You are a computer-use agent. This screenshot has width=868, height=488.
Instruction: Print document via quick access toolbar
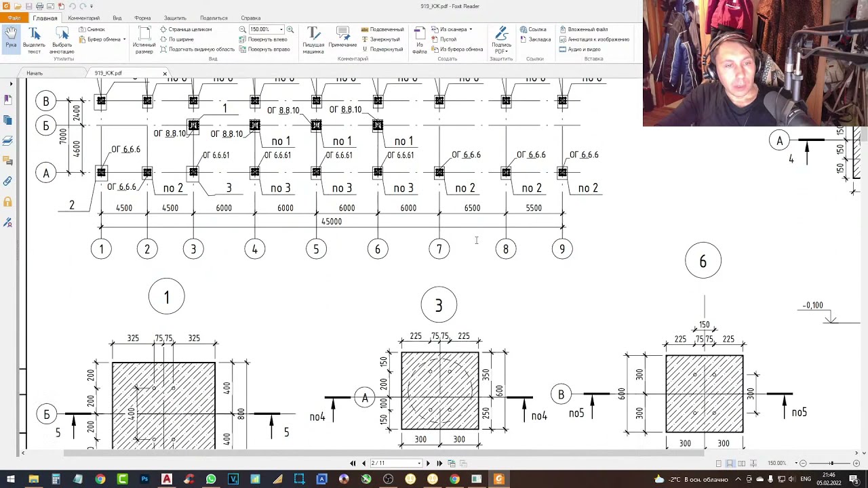(39, 6)
